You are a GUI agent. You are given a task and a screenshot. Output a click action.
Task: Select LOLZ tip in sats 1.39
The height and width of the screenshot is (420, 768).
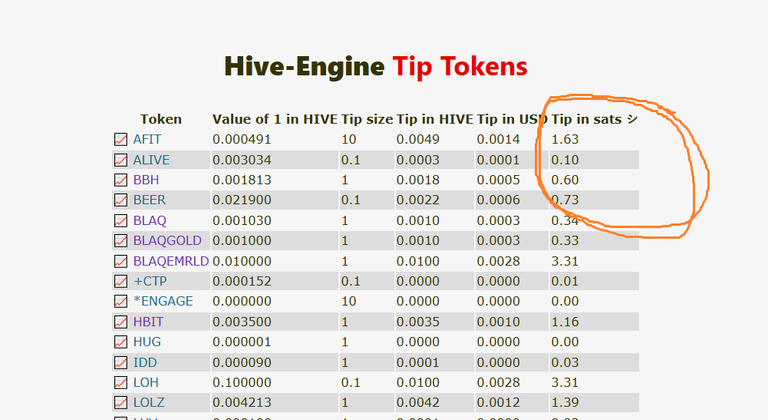565,402
